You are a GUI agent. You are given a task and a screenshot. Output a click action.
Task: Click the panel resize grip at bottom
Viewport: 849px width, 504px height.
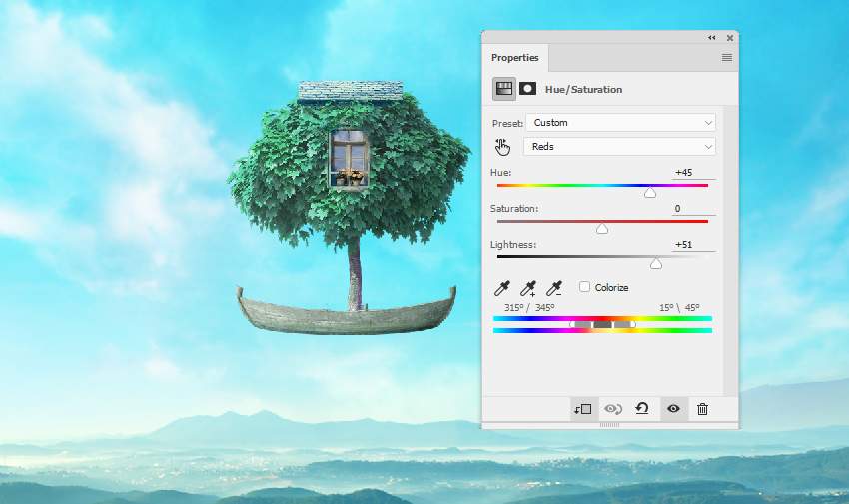[609, 425]
